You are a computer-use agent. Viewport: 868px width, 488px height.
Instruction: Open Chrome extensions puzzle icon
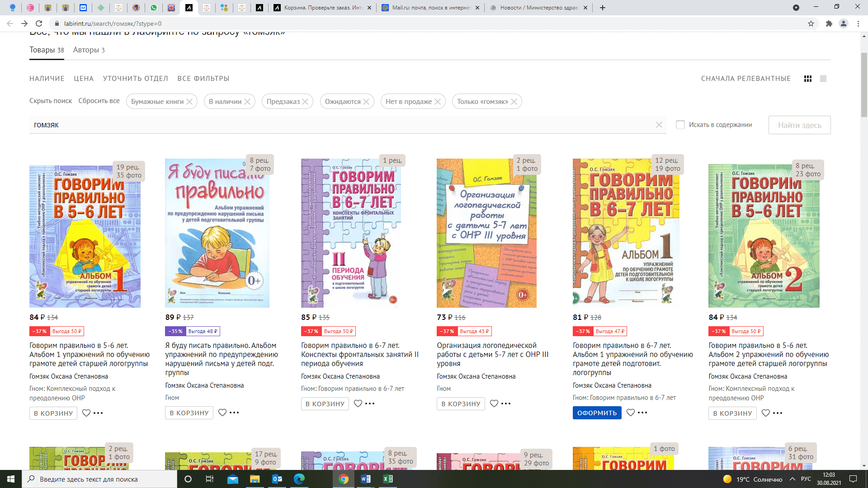[x=829, y=23]
